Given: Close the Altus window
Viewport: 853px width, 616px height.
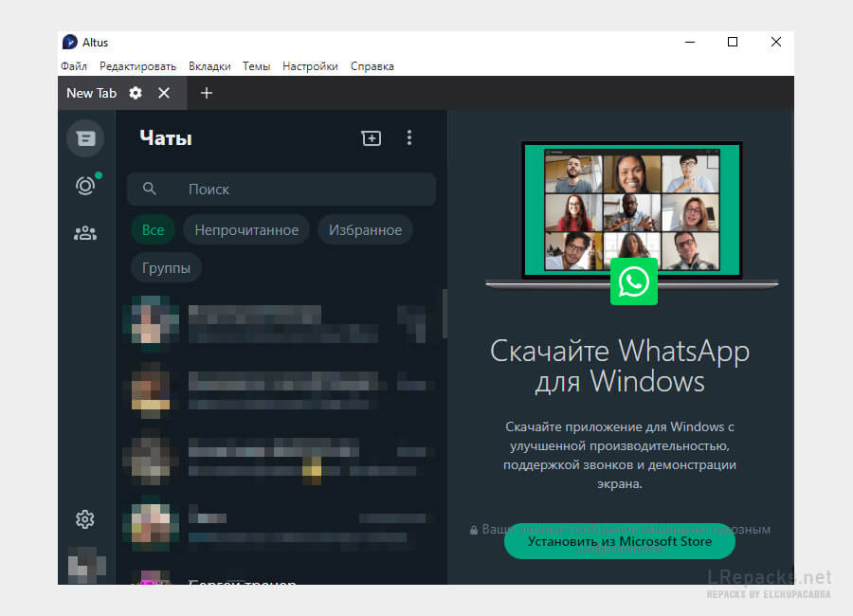Looking at the screenshot, I should [776, 42].
